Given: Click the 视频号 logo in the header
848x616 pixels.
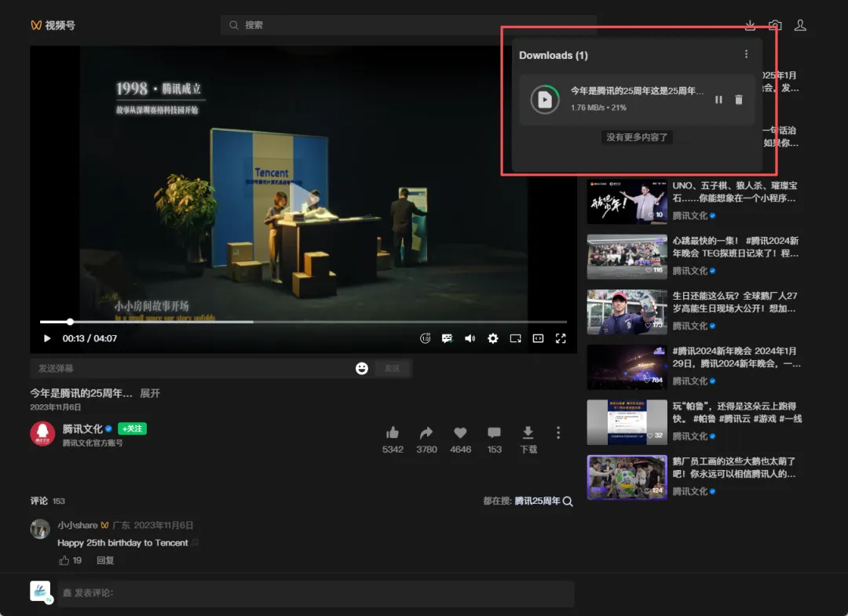Looking at the screenshot, I should tap(53, 25).
